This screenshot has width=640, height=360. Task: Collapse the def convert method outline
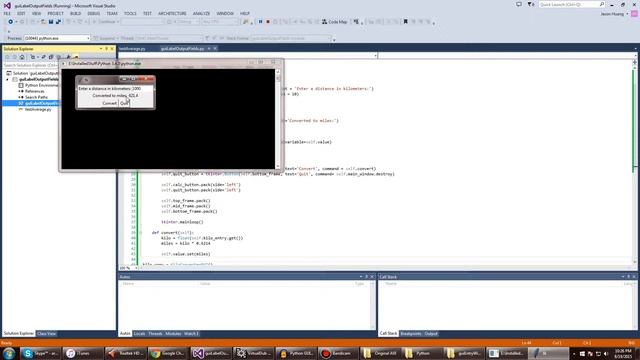click(141, 233)
